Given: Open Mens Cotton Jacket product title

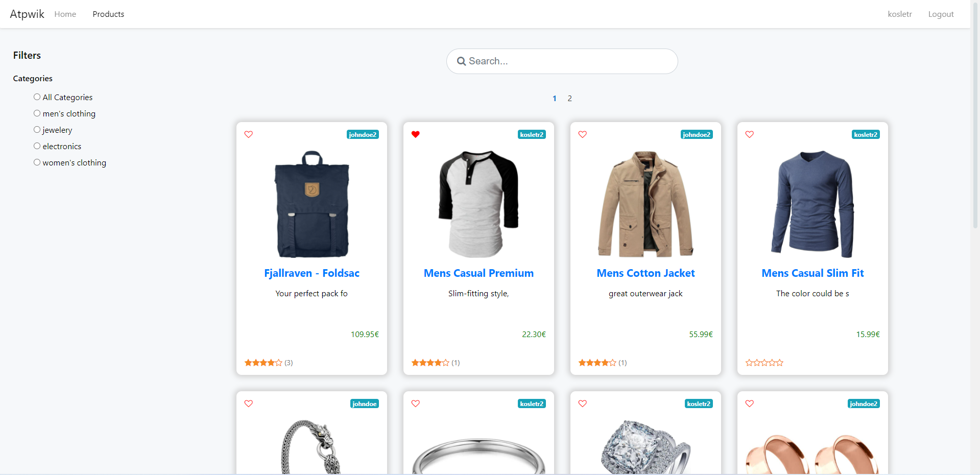Looking at the screenshot, I should [646, 273].
